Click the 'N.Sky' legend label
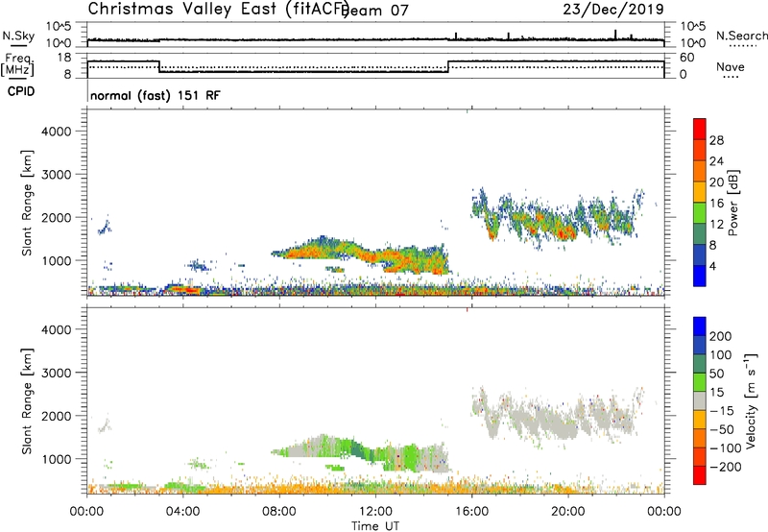The height and width of the screenshot is (532, 768). 18,36
